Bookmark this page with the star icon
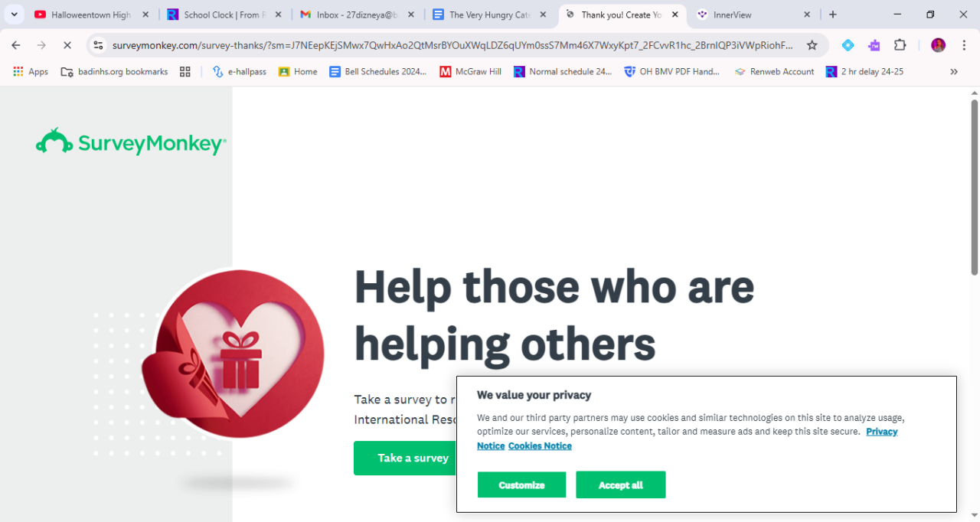980x522 pixels. [x=812, y=45]
